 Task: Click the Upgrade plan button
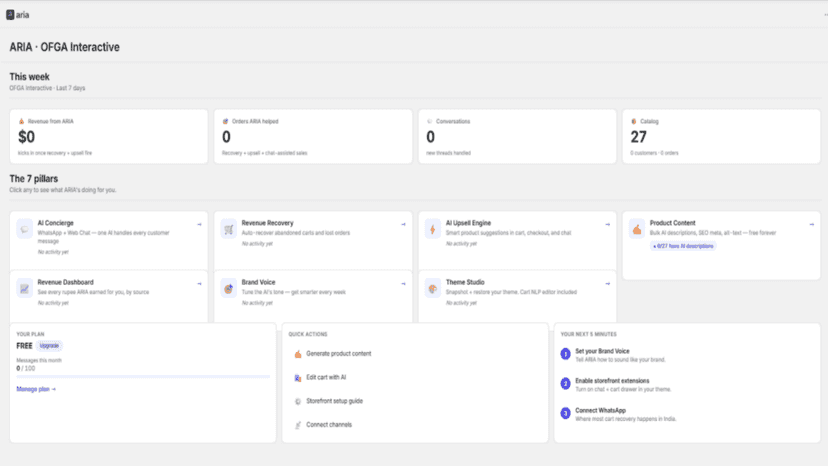(49, 346)
